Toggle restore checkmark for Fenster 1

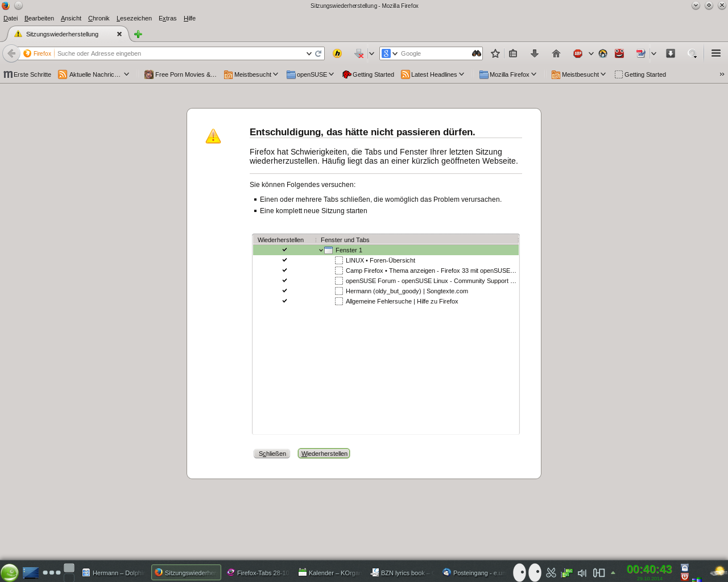click(284, 250)
